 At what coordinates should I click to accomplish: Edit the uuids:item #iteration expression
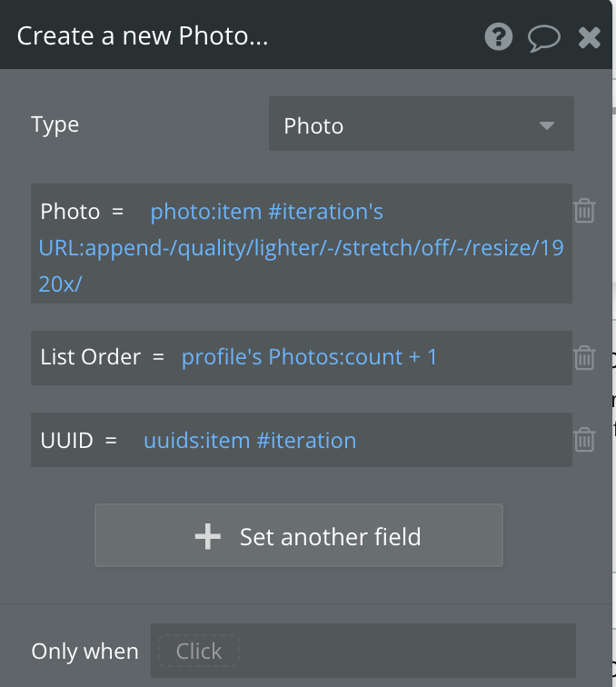coord(250,441)
